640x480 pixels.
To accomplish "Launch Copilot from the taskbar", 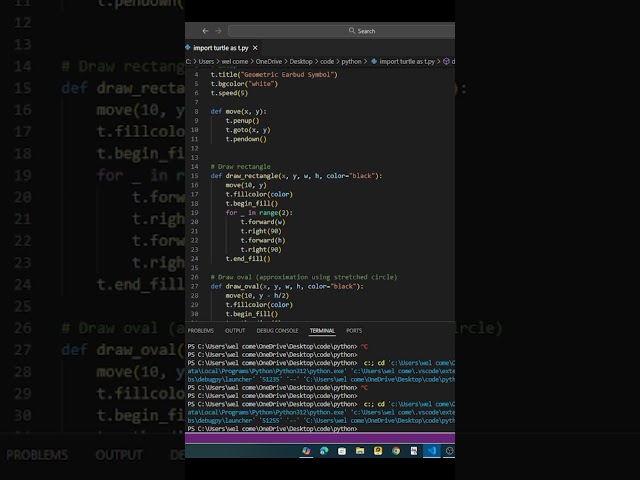I will (x=307, y=451).
